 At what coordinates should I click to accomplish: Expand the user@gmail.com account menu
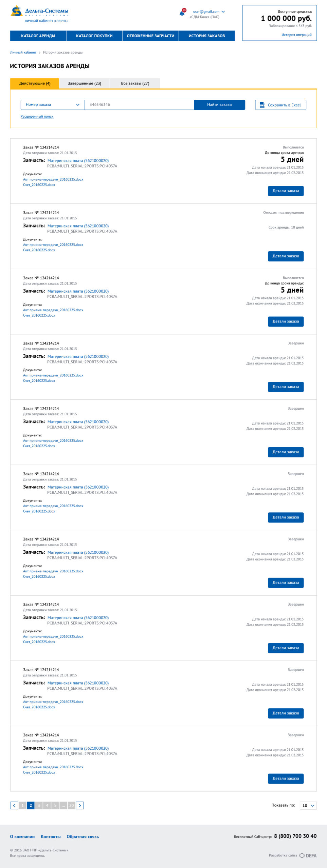223,12
